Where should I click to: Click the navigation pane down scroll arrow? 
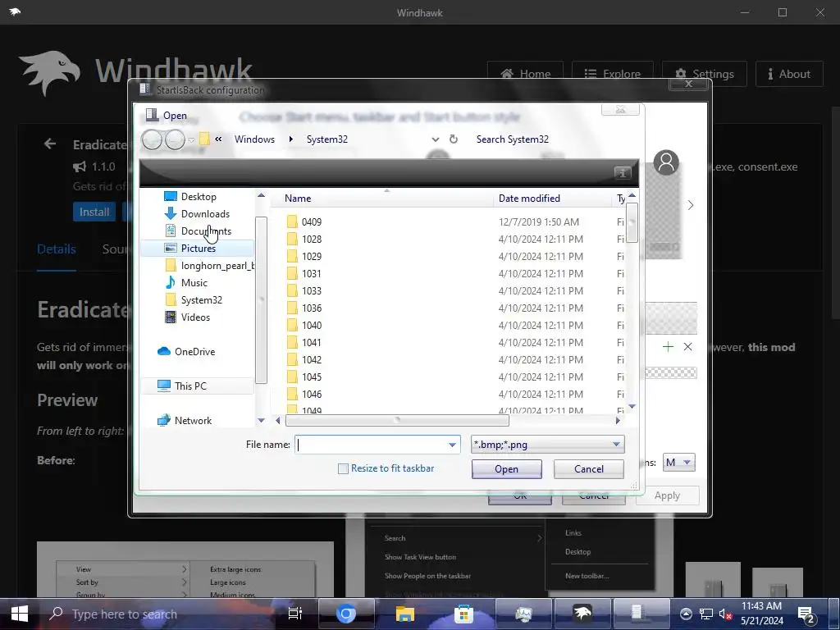261,421
